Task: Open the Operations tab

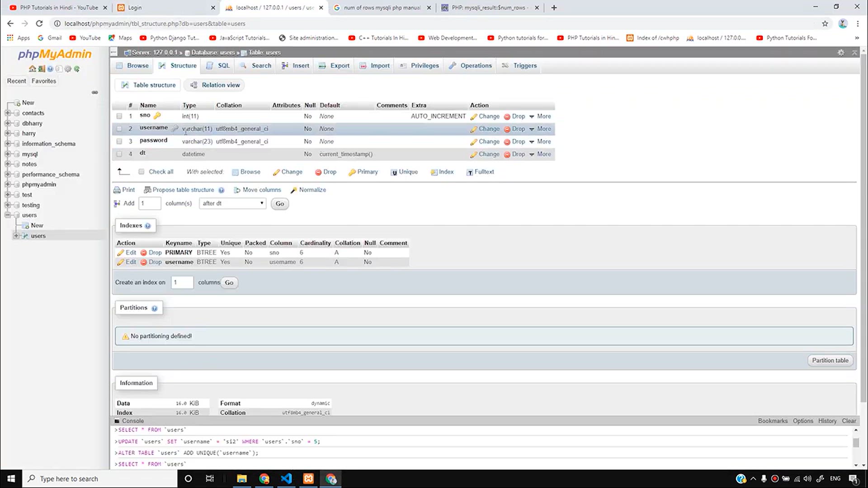Action: point(470,66)
